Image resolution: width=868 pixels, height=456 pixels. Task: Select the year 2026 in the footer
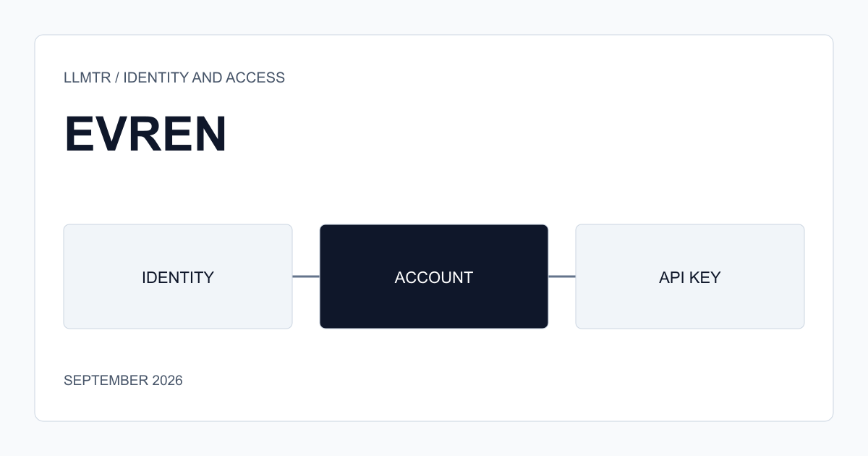(x=167, y=380)
